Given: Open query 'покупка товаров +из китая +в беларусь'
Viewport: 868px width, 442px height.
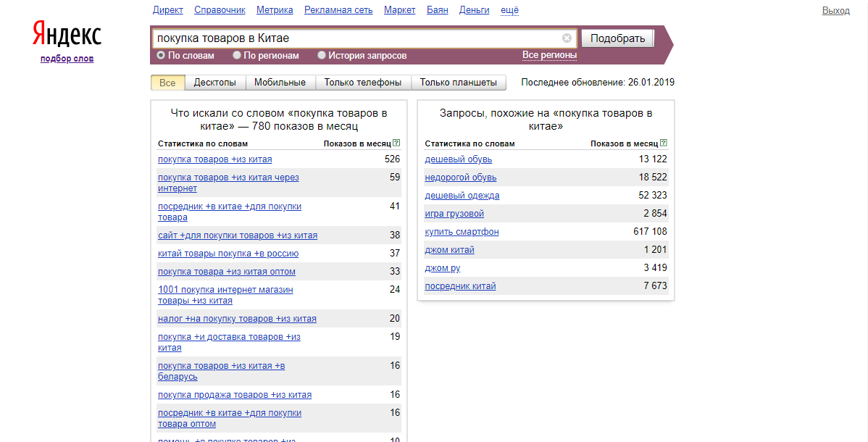Looking at the screenshot, I should (x=222, y=371).
